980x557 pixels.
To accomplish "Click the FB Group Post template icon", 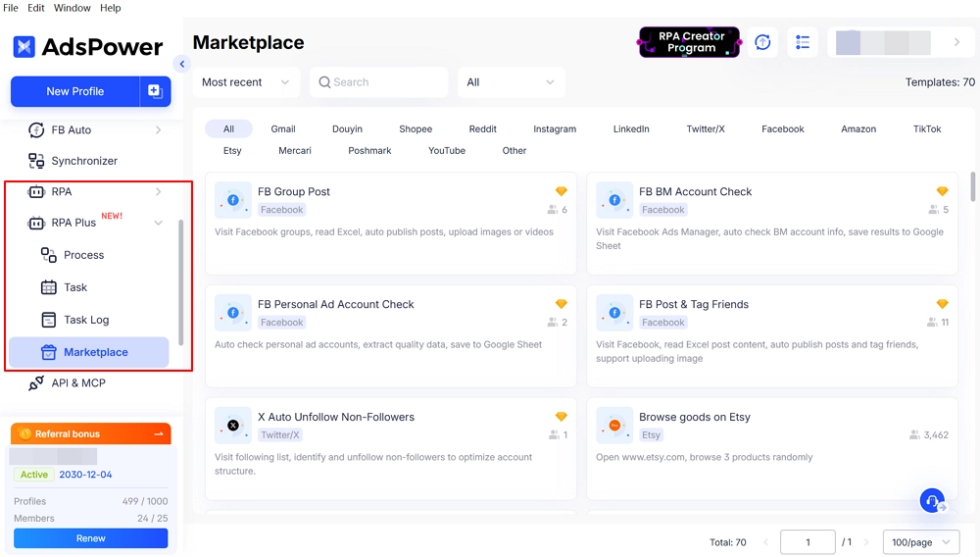I will tap(233, 200).
